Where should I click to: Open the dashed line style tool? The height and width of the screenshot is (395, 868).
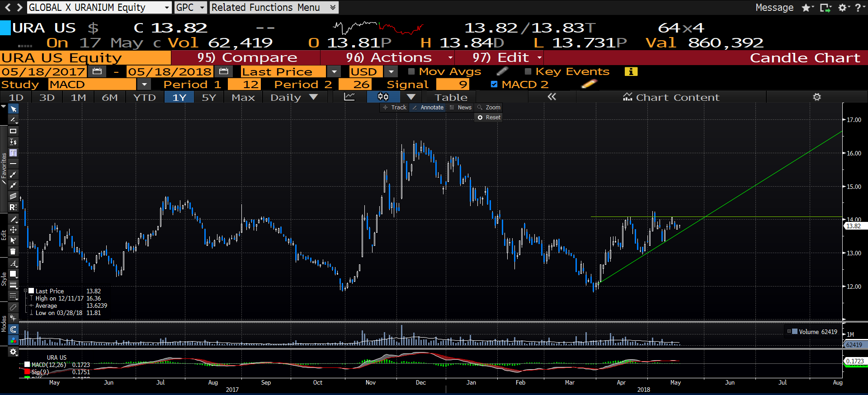pos(13,296)
